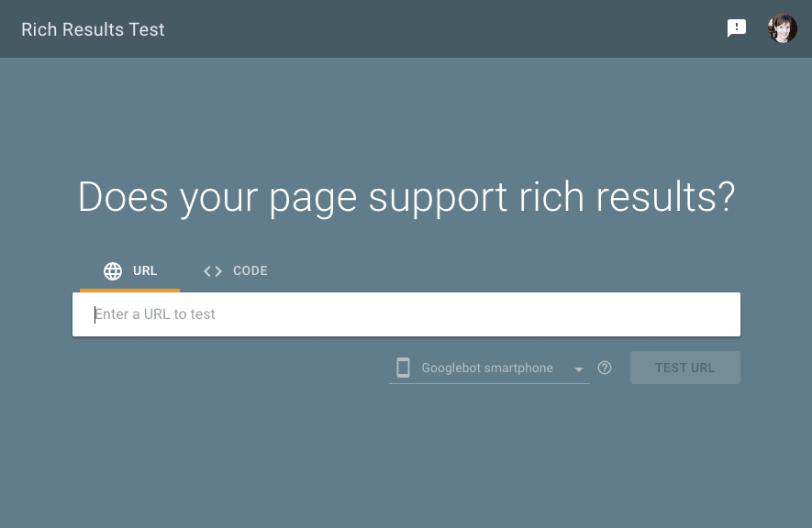Click the right end of the URL input box

coord(716,314)
